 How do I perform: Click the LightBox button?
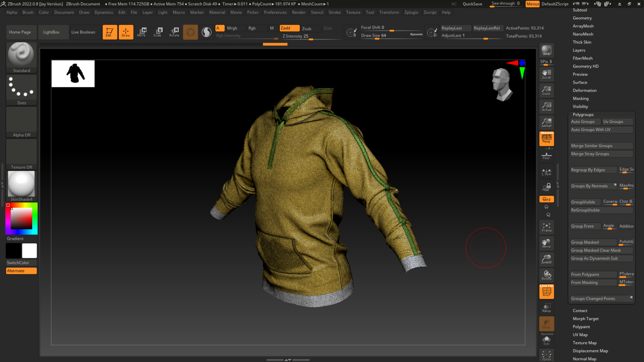pyautogui.click(x=53, y=32)
